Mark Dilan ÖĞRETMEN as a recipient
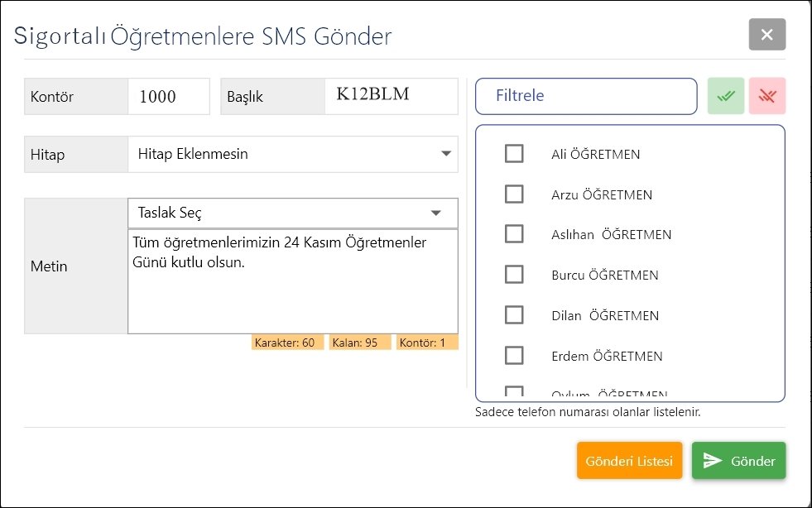 coord(514,315)
